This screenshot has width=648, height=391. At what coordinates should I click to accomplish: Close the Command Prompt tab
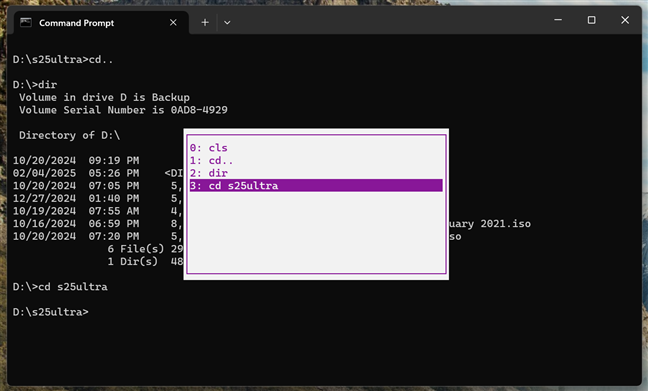click(x=173, y=23)
